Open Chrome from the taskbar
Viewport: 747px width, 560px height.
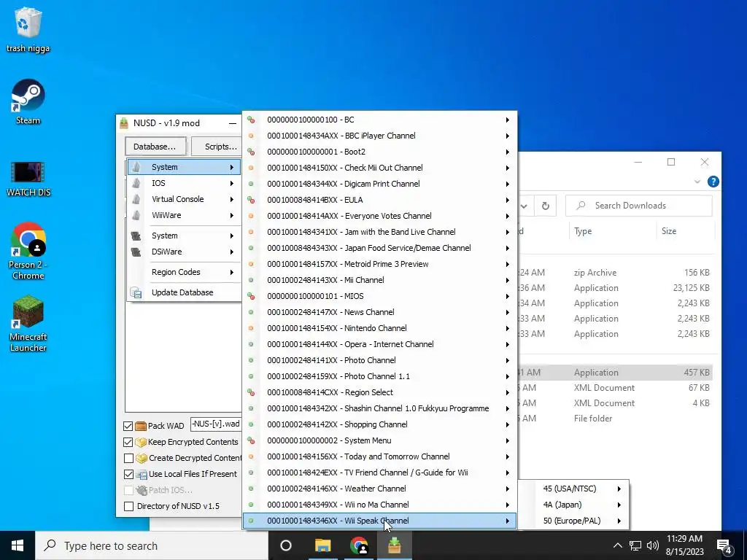coord(358,545)
